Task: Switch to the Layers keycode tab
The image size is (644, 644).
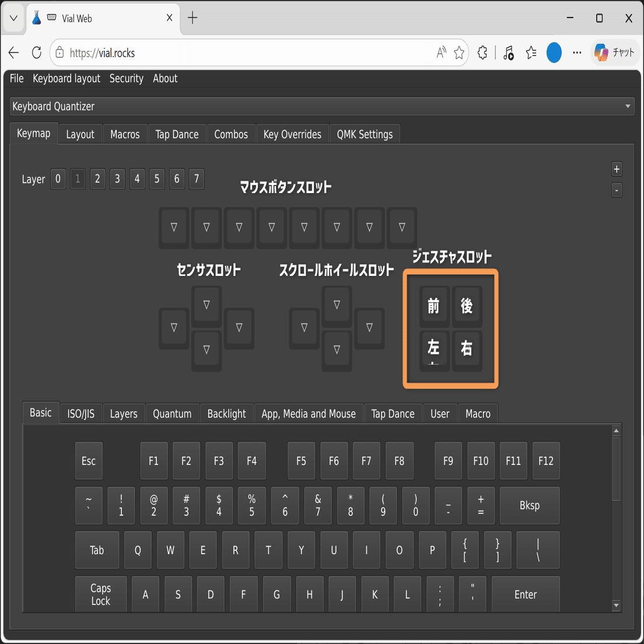Action: click(124, 414)
